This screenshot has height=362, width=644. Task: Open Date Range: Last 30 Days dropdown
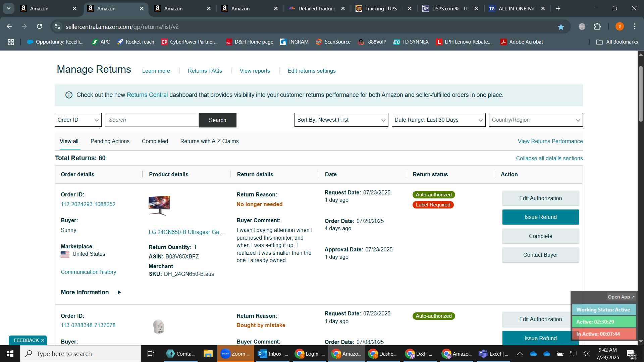click(438, 120)
